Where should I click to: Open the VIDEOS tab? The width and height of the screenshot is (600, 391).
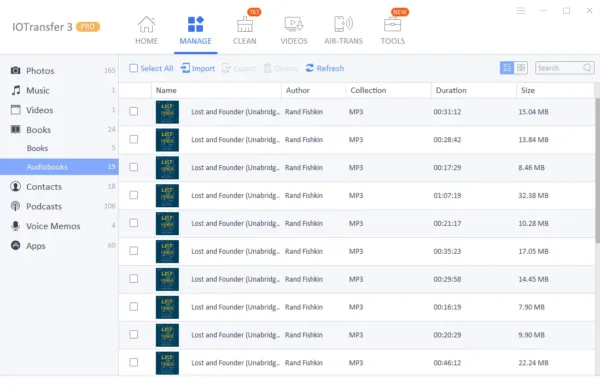[293, 31]
